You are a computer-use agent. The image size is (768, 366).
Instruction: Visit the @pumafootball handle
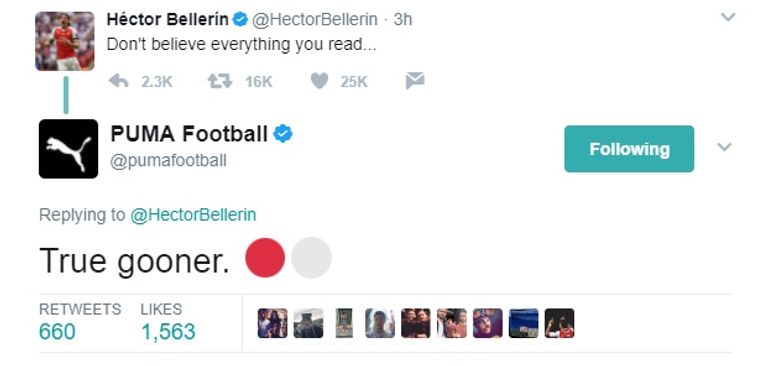pyautogui.click(x=168, y=161)
